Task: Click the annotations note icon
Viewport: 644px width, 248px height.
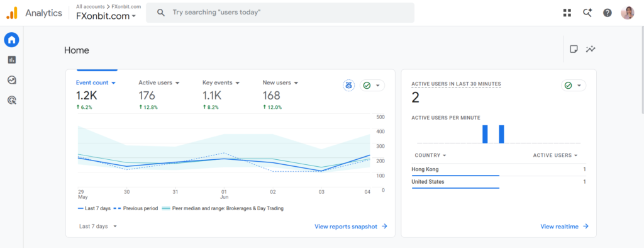Action: (x=574, y=49)
